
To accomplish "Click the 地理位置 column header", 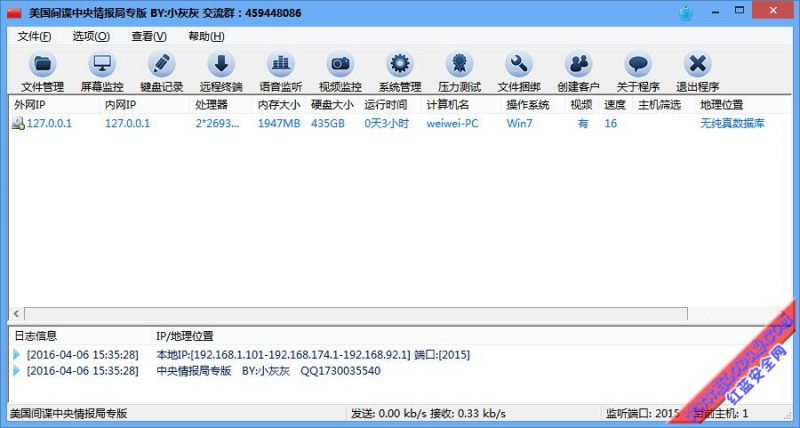I will click(743, 105).
